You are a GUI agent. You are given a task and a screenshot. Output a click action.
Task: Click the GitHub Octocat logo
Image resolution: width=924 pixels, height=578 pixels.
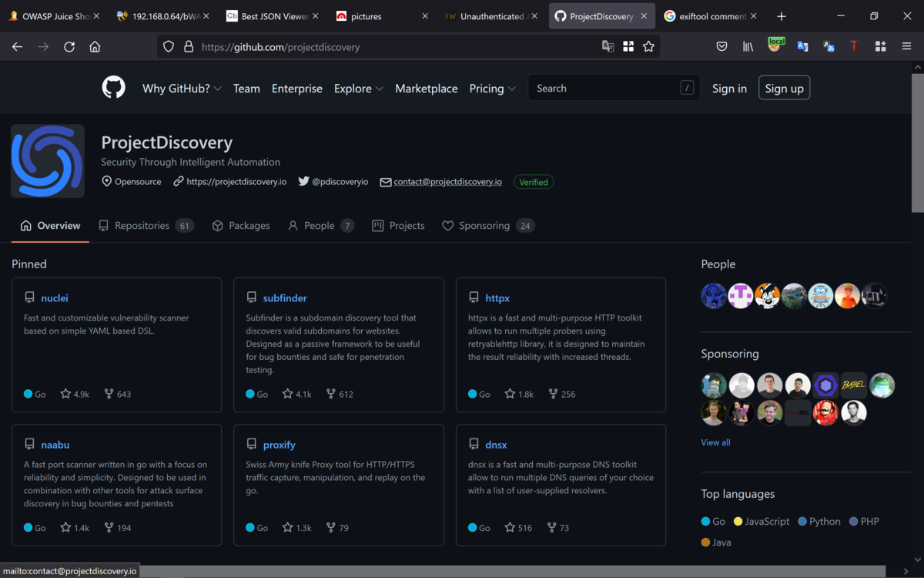point(114,87)
